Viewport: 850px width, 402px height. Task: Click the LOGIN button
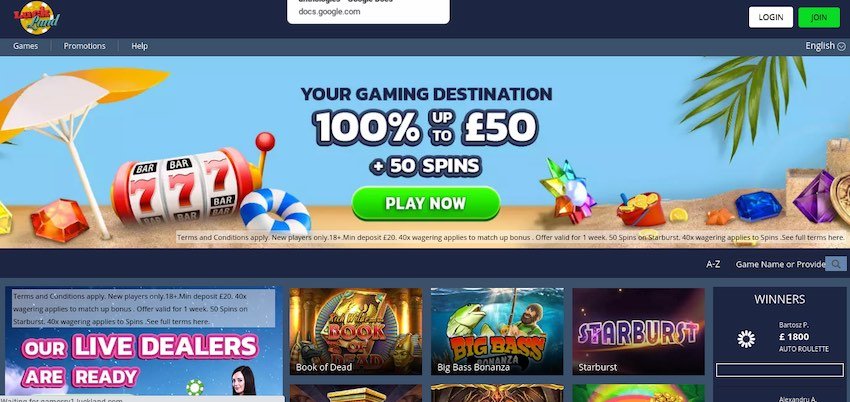tap(770, 17)
